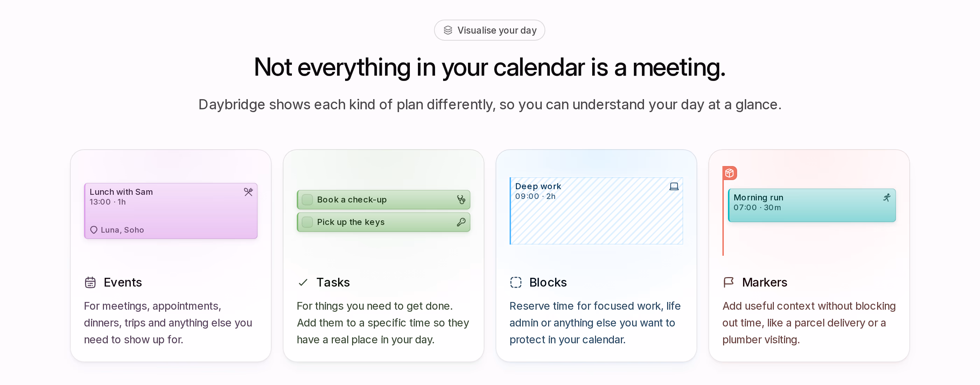Click the Markers card heading
Viewport: 980px width, 385px height.
coord(764,282)
